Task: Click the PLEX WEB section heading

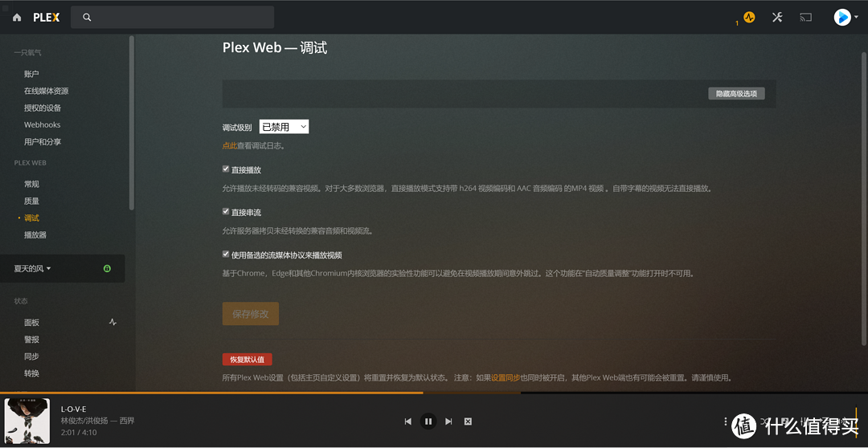Action: pos(30,163)
